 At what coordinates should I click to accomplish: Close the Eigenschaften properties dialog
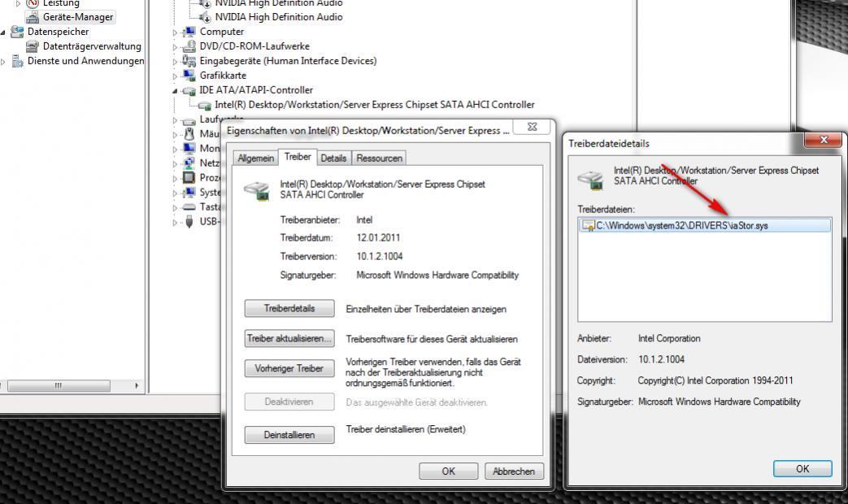click(x=533, y=127)
